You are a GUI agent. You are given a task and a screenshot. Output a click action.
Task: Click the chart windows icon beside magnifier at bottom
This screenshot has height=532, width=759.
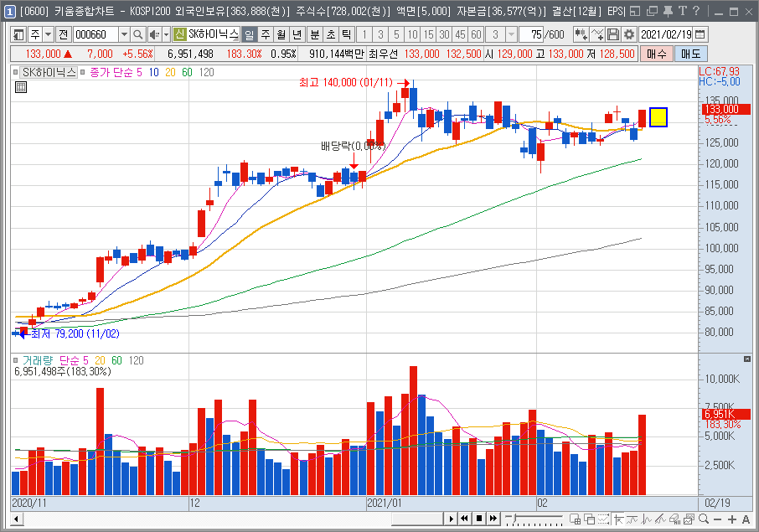[689, 519]
